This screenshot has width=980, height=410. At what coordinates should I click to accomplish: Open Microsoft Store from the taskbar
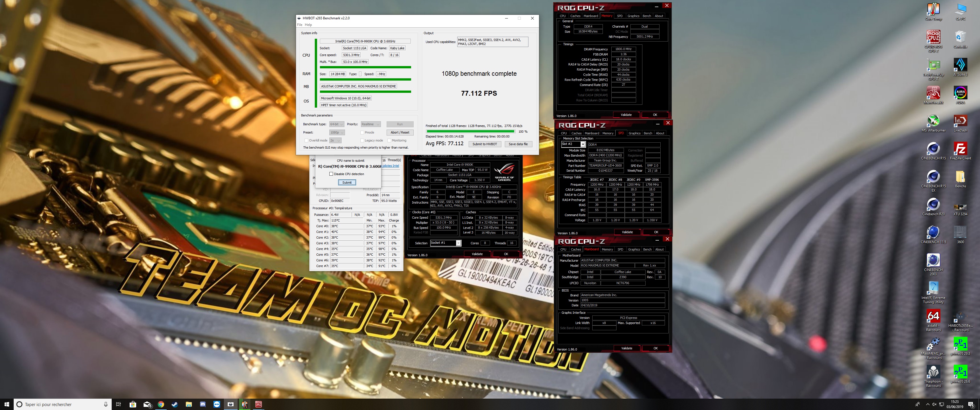tap(133, 404)
